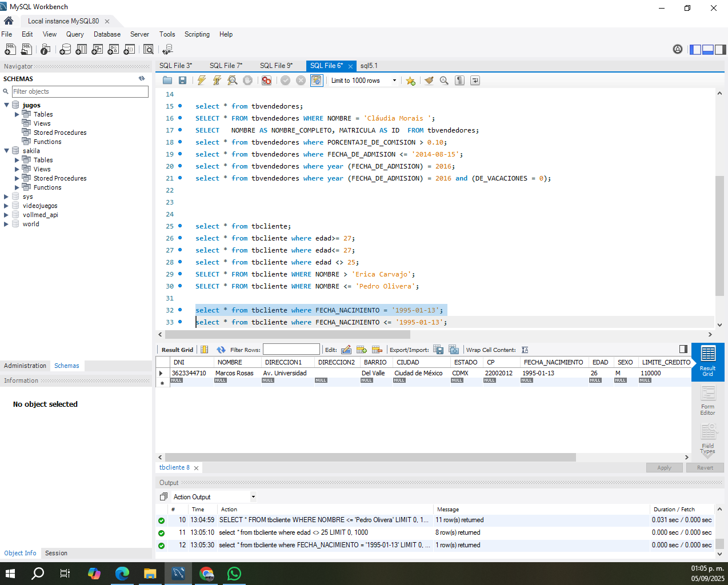Screen dimensions: 728x585
Task: Expand the sys schema
Action: 7,197
